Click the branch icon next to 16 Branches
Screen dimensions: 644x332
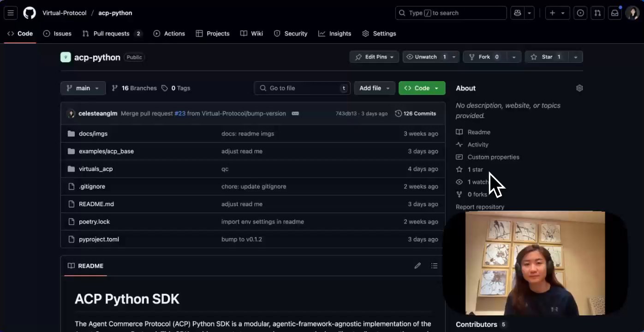115,88
